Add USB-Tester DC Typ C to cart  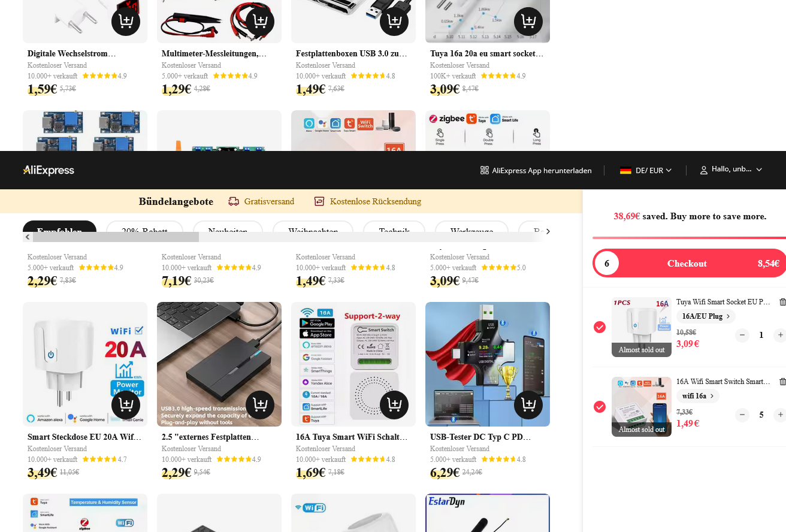(x=528, y=405)
